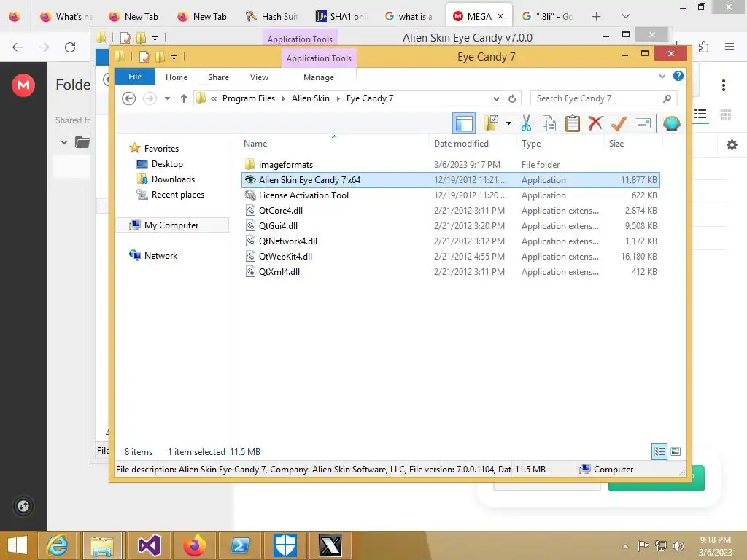Toggle the navigation pane layout icon
This screenshot has height=560, width=747.
click(463, 123)
